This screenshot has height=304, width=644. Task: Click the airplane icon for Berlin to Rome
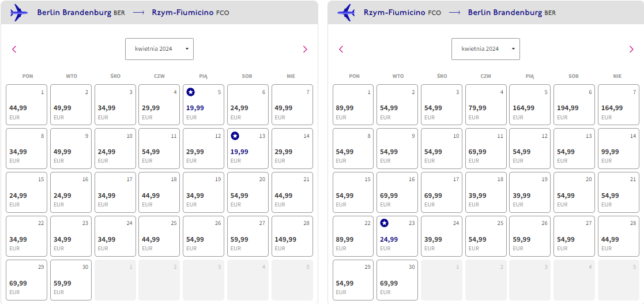(19, 13)
